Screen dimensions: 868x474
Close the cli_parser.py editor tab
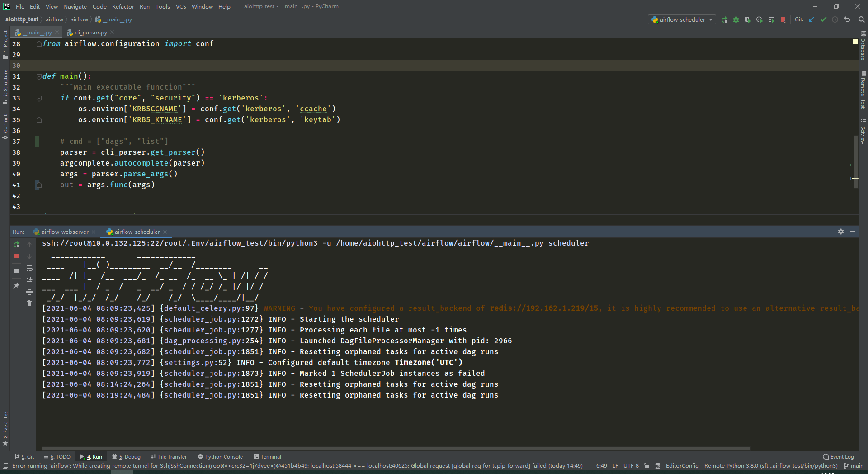(112, 33)
